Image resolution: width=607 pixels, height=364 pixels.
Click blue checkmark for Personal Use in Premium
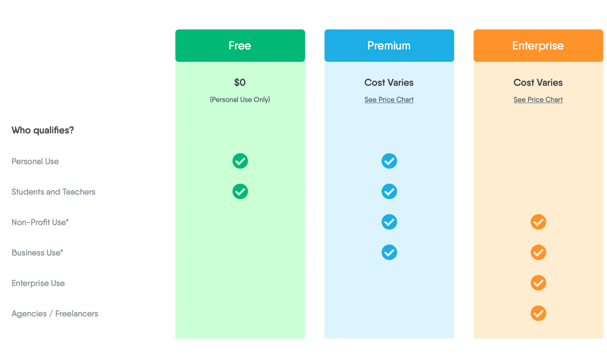389,161
